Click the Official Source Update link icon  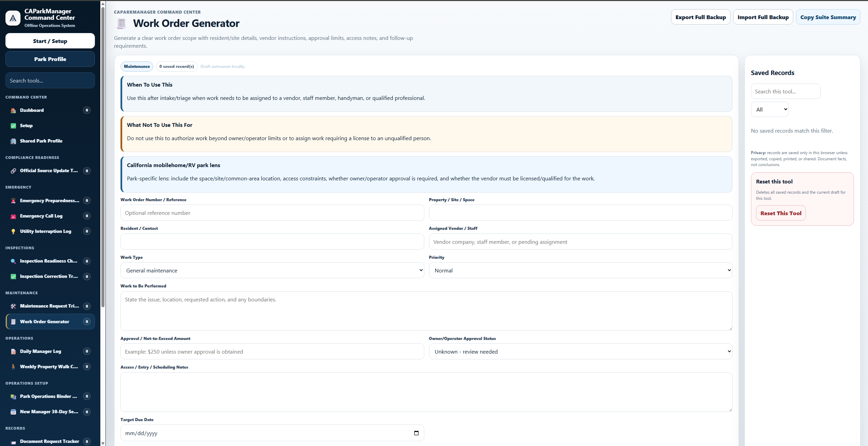(x=13, y=171)
